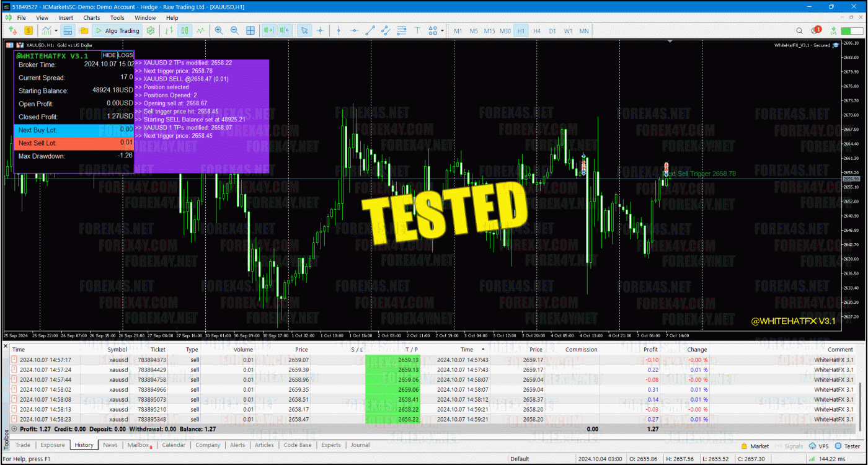Select the Crosshair tool
Viewport: 868px width, 465px height.
319,30
